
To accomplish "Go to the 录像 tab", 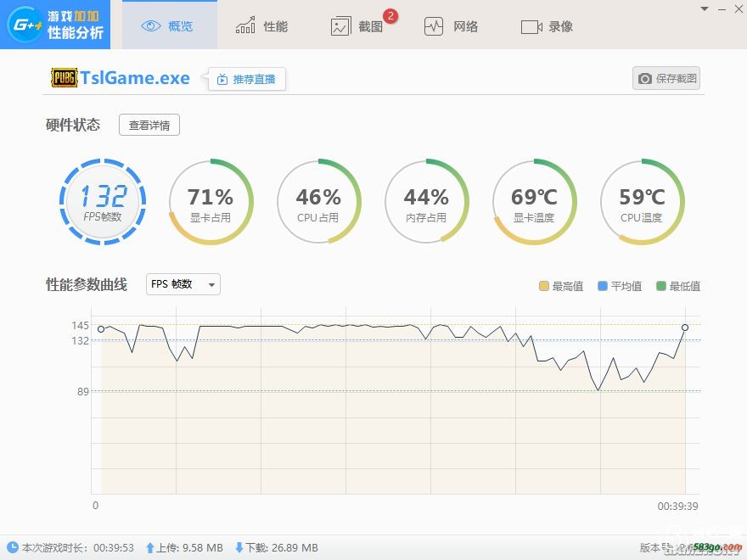I will tap(548, 26).
